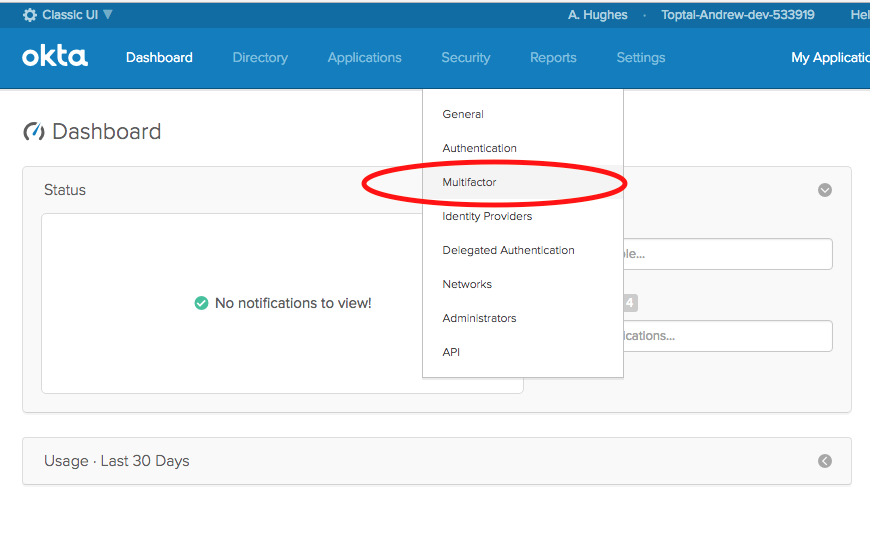Open Administrators from Security dropdown
The width and height of the screenshot is (870, 533).
479,318
